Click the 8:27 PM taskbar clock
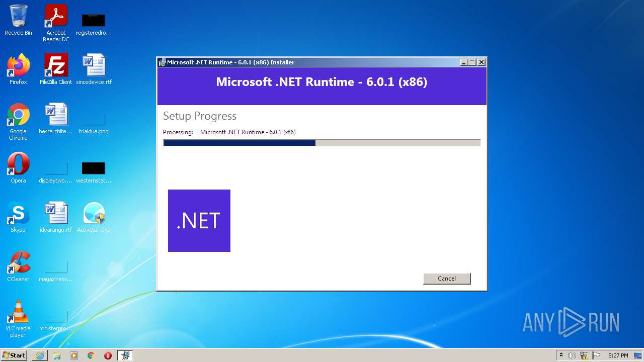 [618, 355]
